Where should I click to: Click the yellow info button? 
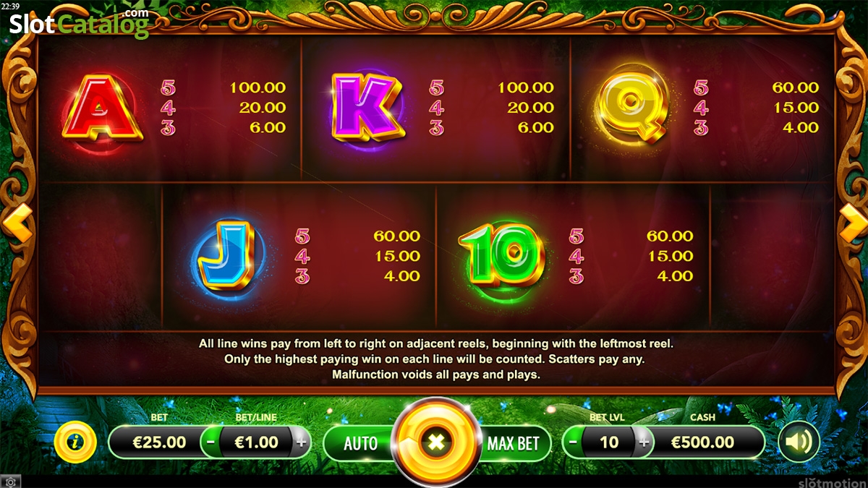coord(75,441)
